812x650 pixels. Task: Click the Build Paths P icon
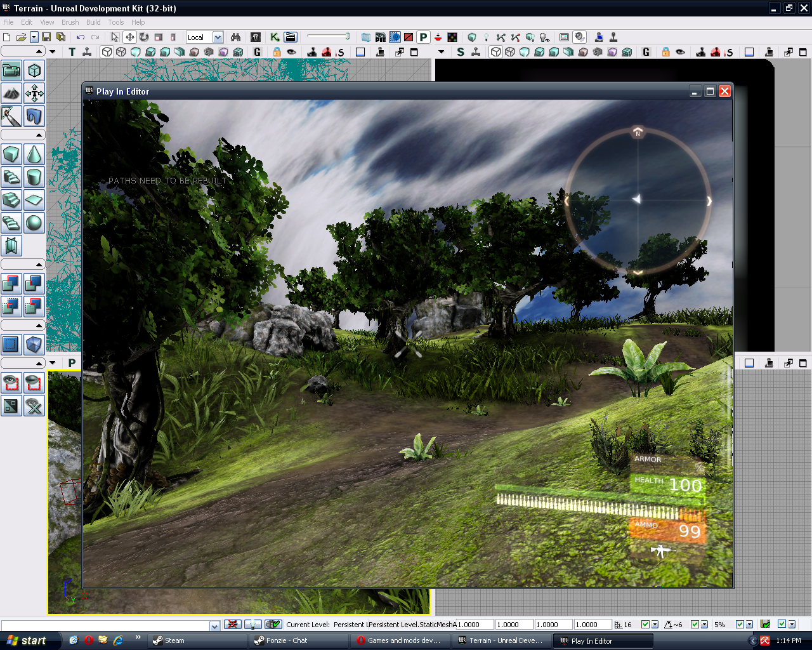tap(423, 37)
